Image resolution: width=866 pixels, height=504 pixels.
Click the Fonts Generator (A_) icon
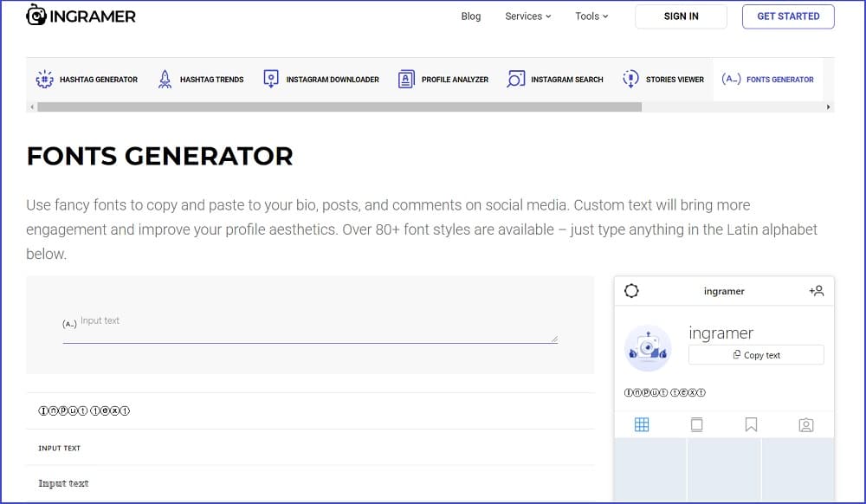point(731,79)
